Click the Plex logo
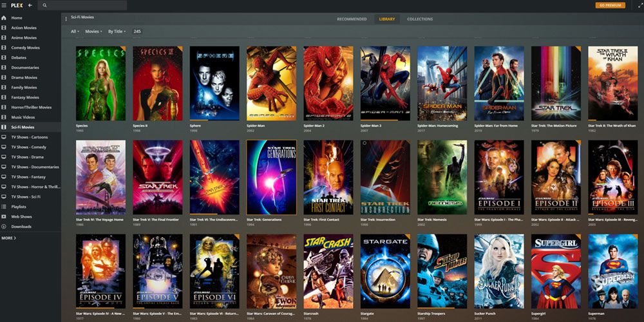 tap(17, 5)
